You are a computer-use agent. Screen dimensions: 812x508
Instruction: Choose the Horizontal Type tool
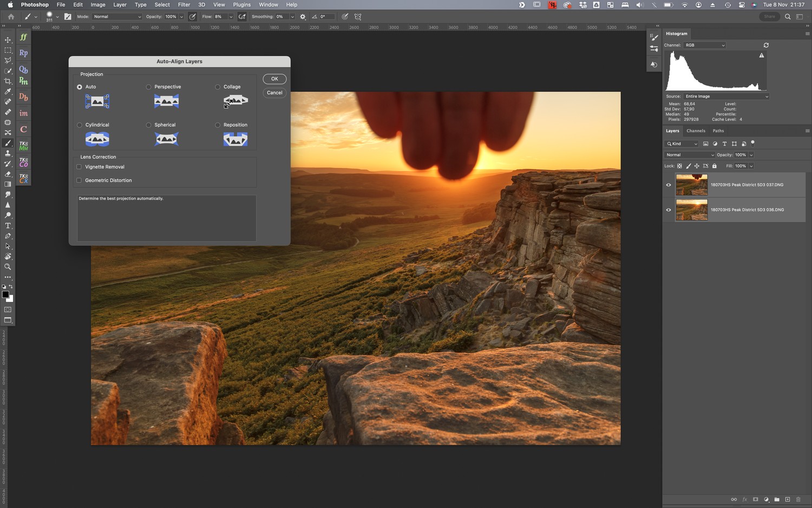8,226
